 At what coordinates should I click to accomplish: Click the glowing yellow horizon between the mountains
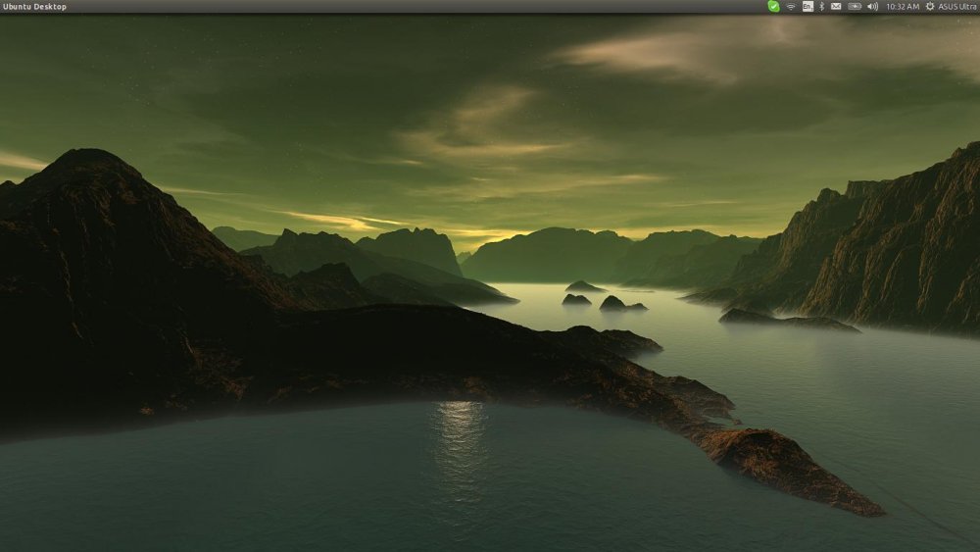(x=480, y=235)
